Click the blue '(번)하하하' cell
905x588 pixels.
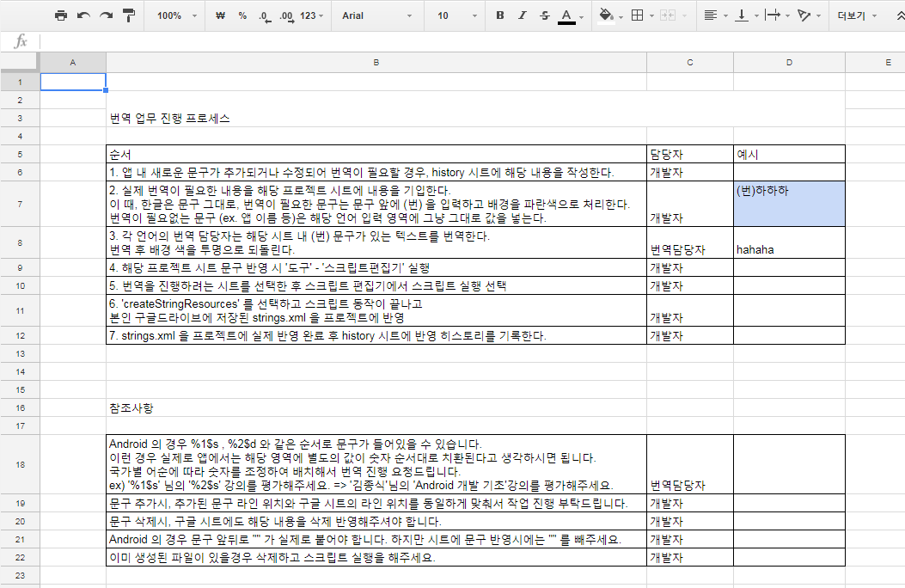coord(789,204)
